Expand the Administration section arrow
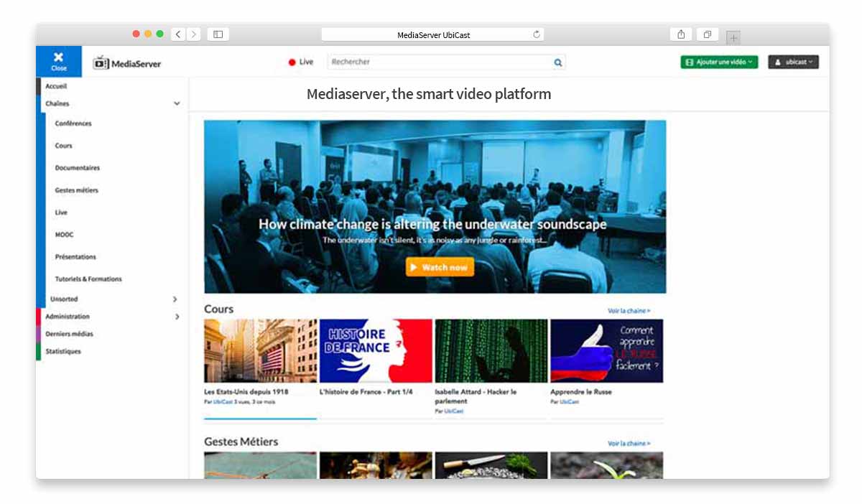The width and height of the screenshot is (862, 504). point(177,317)
